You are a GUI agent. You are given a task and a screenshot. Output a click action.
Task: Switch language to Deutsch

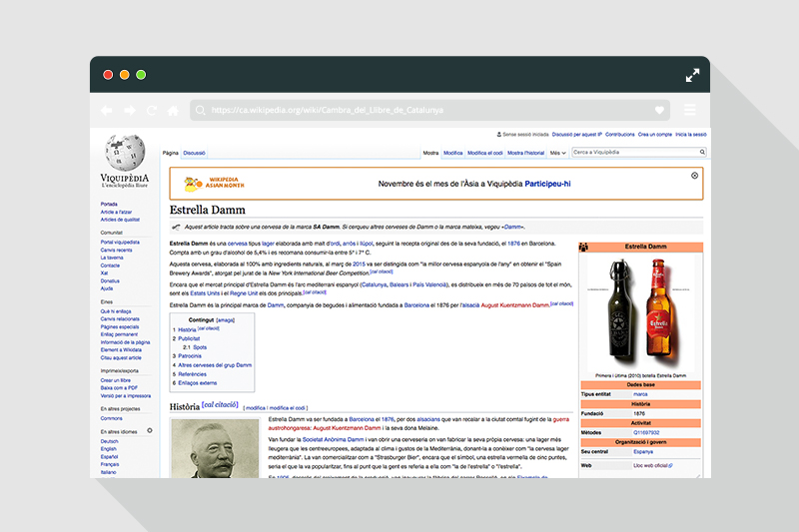pos(109,441)
